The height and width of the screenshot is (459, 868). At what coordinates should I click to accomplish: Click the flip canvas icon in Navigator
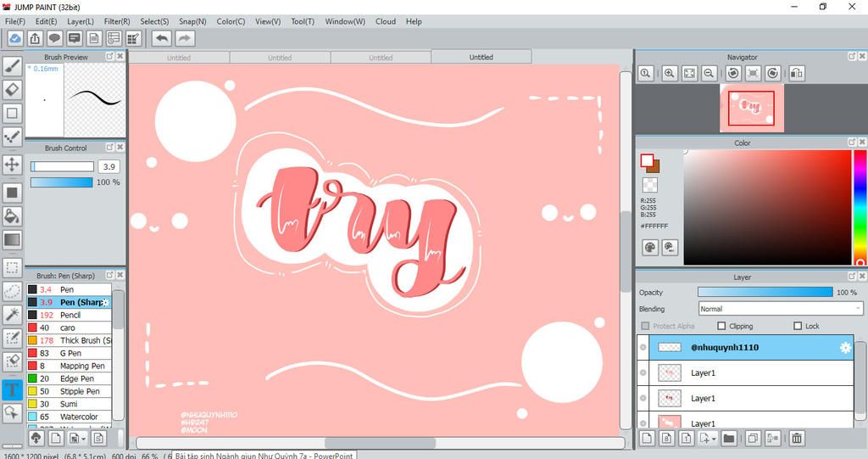(797, 73)
